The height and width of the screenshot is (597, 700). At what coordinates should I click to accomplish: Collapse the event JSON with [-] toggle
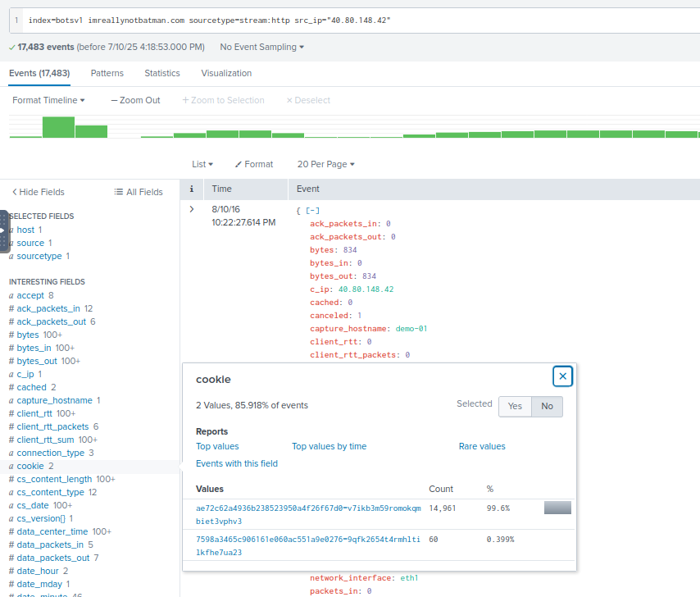tap(312, 210)
